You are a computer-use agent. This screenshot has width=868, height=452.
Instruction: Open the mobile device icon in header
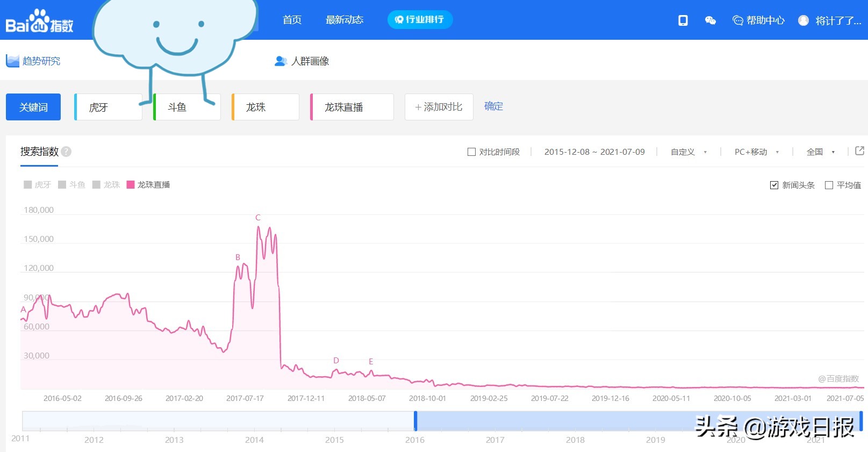click(x=683, y=20)
